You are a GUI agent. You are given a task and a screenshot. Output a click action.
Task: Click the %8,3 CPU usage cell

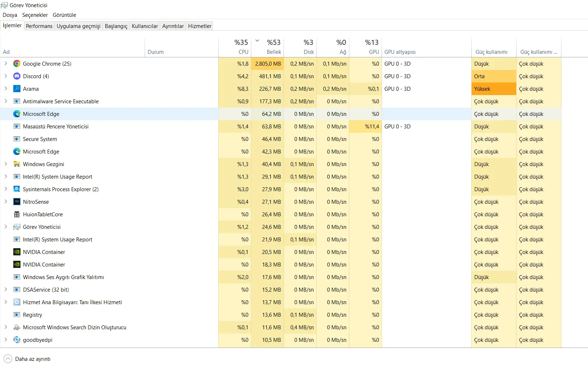(x=235, y=89)
